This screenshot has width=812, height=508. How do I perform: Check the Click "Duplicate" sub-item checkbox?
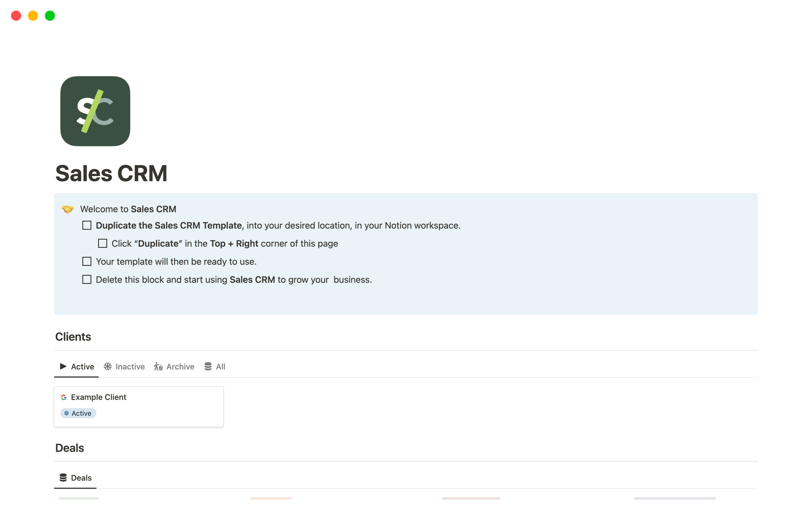pyautogui.click(x=102, y=243)
